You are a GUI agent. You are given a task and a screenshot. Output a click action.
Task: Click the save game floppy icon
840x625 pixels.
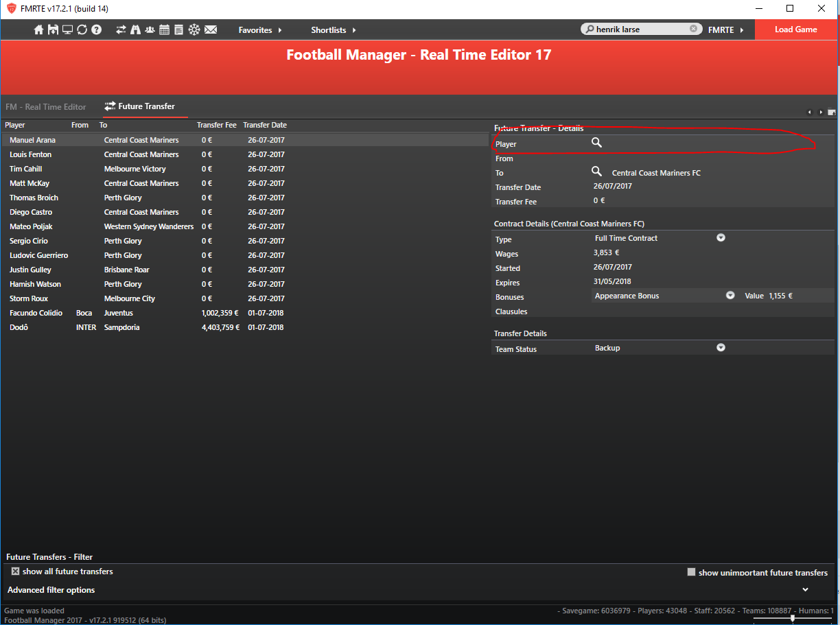[x=53, y=30]
